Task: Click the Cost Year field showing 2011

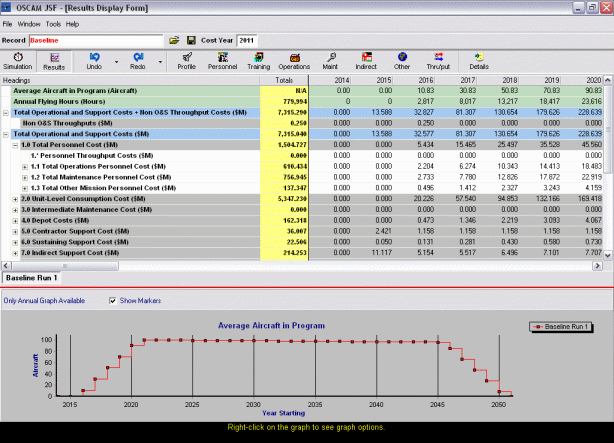Action: [x=247, y=40]
